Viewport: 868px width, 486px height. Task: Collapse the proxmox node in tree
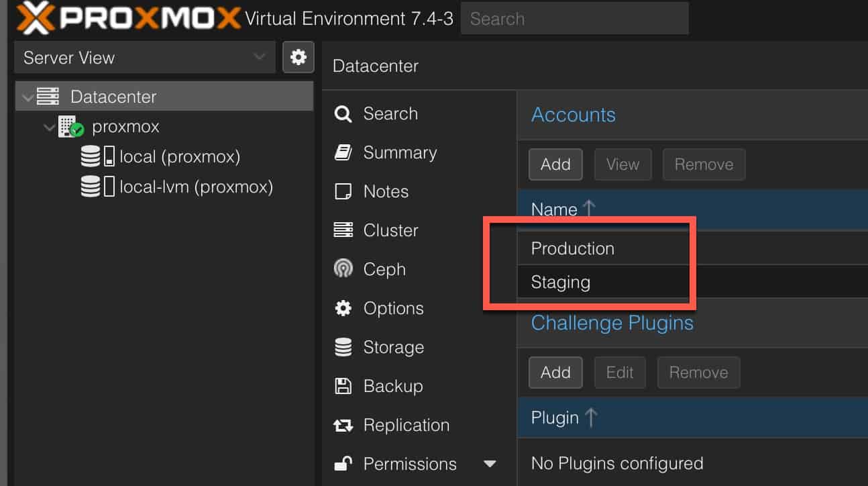(x=49, y=127)
